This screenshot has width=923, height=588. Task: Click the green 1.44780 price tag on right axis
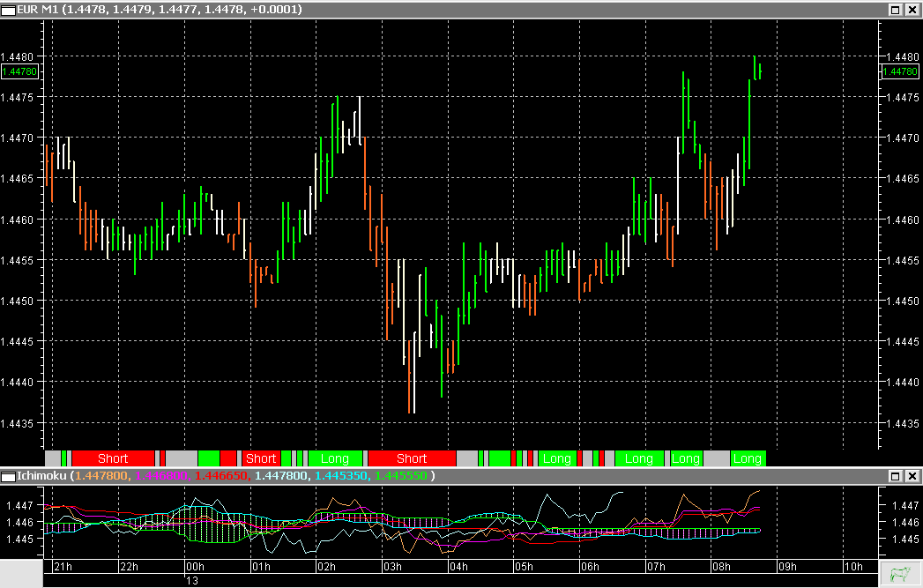click(x=902, y=71)
